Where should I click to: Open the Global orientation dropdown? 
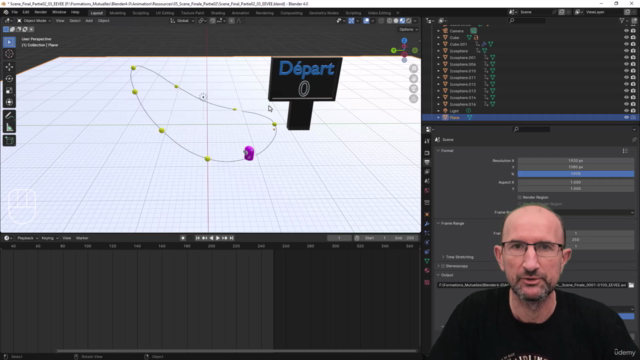click(182, 20)
